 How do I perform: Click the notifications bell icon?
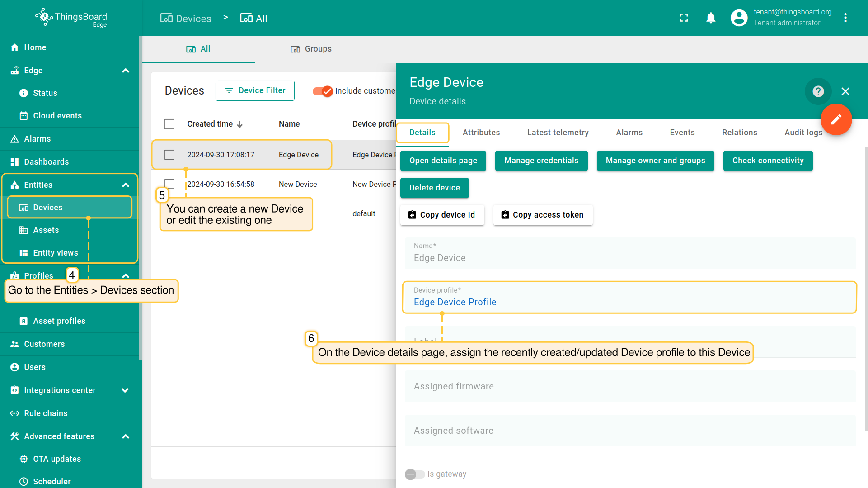pyautogui.click(x=711, y=18)
